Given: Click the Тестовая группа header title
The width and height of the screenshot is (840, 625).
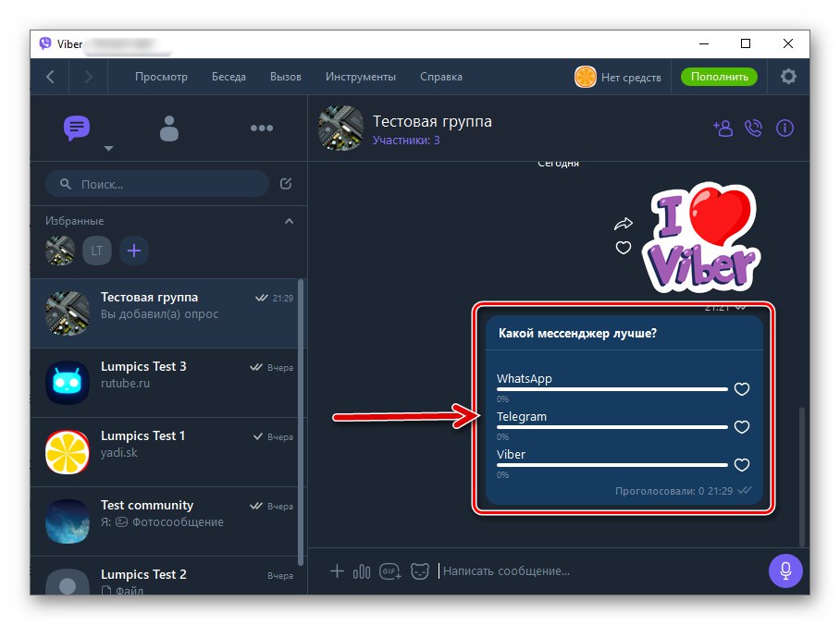Looking at the screenshot, I should click(x=432, y=121).
